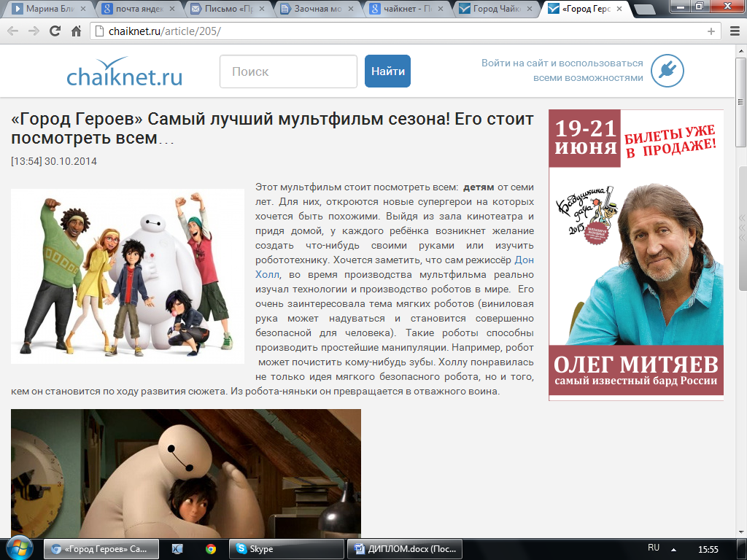Close the почта яндекс tab
This screenshot has height=560, width=747.
(x=172, y=9)
